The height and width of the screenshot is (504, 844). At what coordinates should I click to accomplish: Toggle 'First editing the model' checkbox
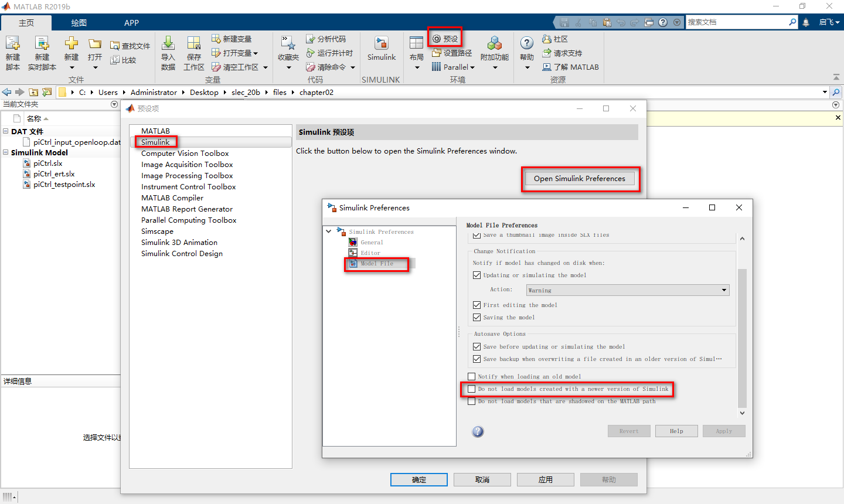pos(477,305)
